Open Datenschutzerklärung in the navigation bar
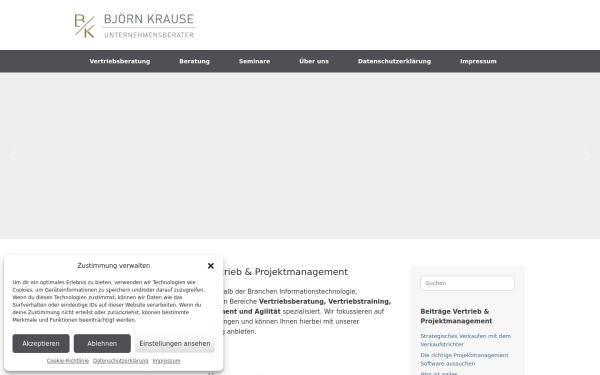The height and width of the screenshot is (375, 600). pyautogui.click(x=394, y=61)
